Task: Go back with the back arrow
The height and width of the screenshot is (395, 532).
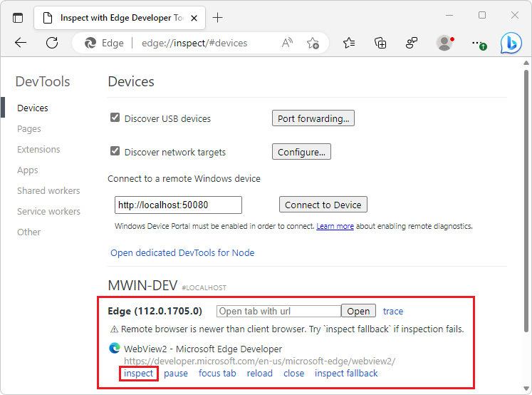Action: pyautogui.click(x=21, y=43)
